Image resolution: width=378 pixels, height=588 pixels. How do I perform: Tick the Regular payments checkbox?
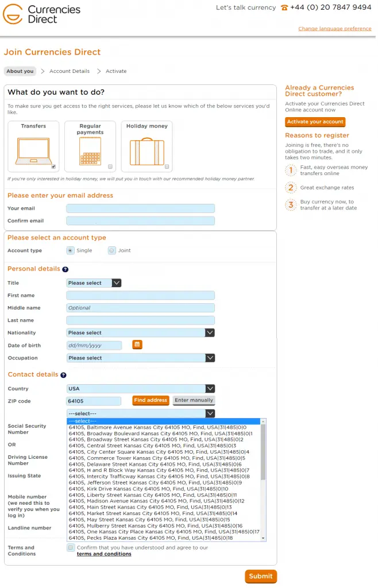110,167
